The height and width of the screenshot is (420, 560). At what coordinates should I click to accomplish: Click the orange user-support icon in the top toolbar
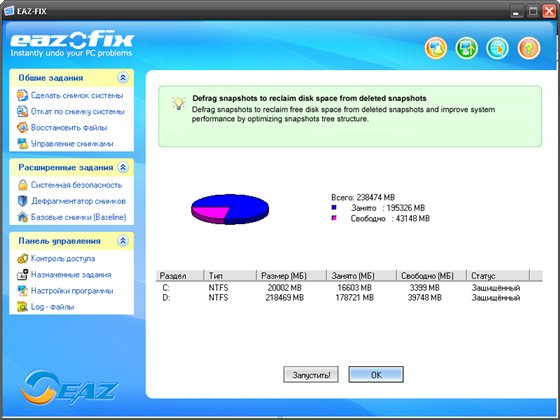coord(436,48)
